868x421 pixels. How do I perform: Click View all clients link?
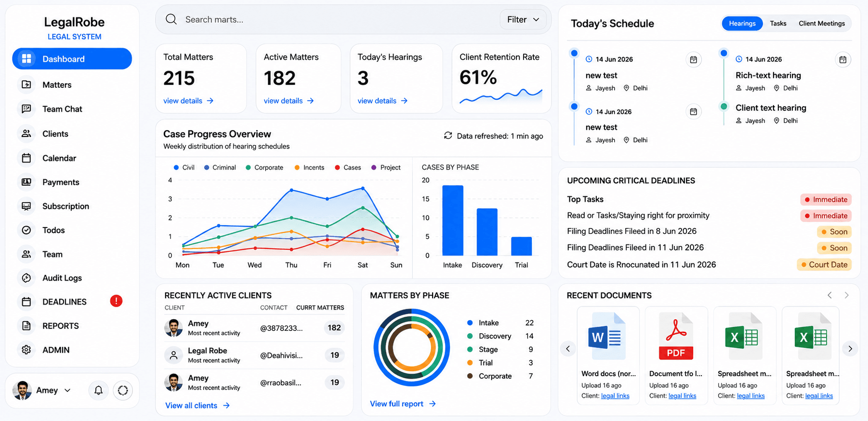(197, 406)
